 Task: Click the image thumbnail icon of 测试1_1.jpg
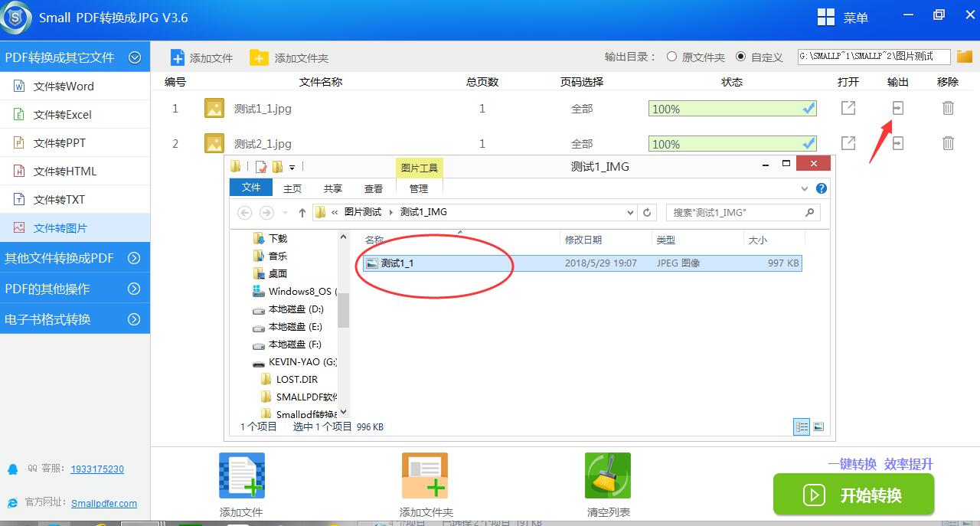tap(214, 108)
